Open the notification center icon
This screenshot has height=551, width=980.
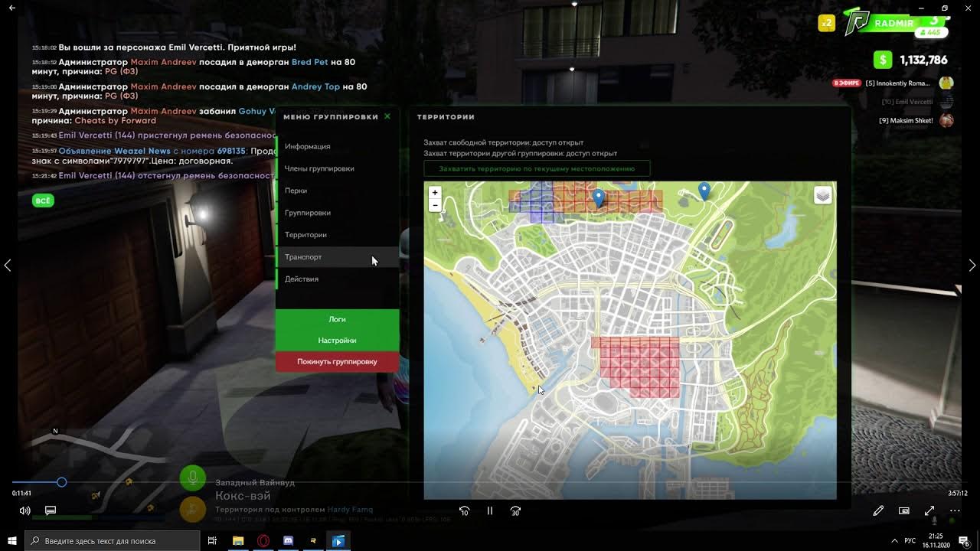[965, 541]
